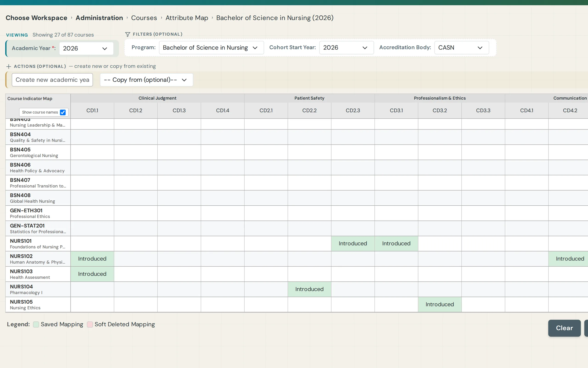
Task: Open the Cohort Start Year dropdown
Action: pyautogui.click(x=346, y=48)
